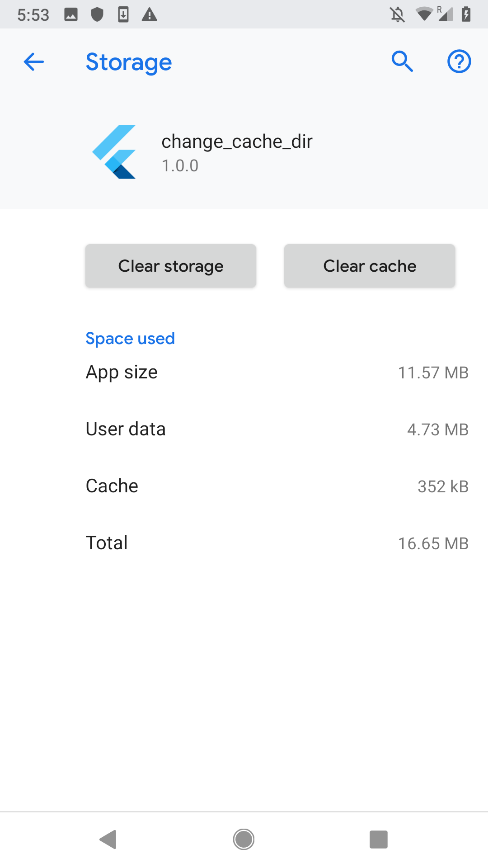Tap the battery charging icon
488x868 pixels.
[466, 15]
